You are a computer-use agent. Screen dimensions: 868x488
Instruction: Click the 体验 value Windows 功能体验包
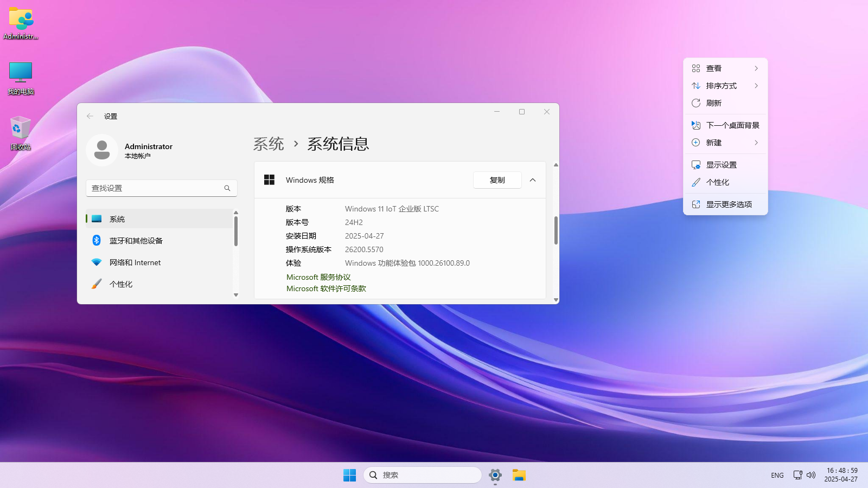tap(407, 263)
